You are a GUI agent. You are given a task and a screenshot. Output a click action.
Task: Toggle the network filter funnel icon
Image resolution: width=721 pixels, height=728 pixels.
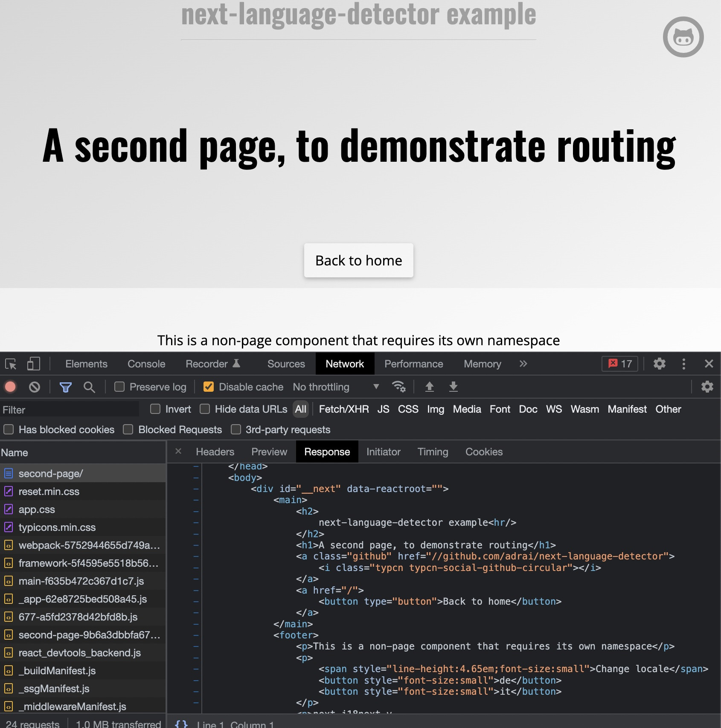click(x=65, y=387)
